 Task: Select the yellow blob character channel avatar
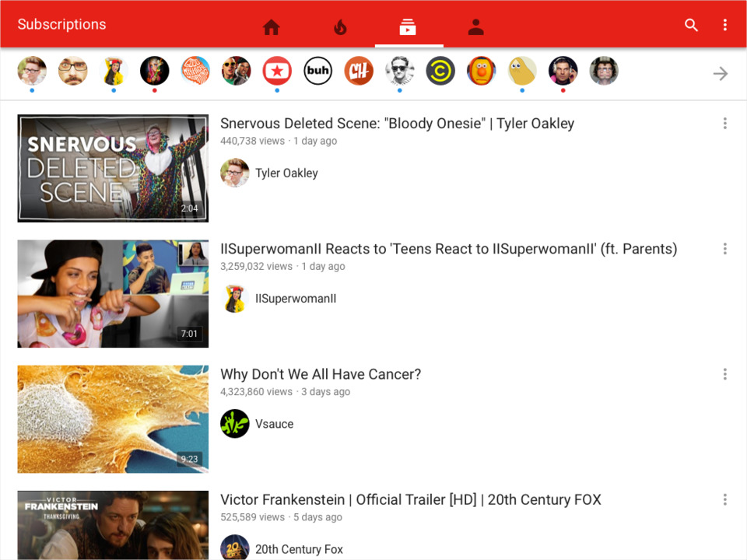[522, 71]
